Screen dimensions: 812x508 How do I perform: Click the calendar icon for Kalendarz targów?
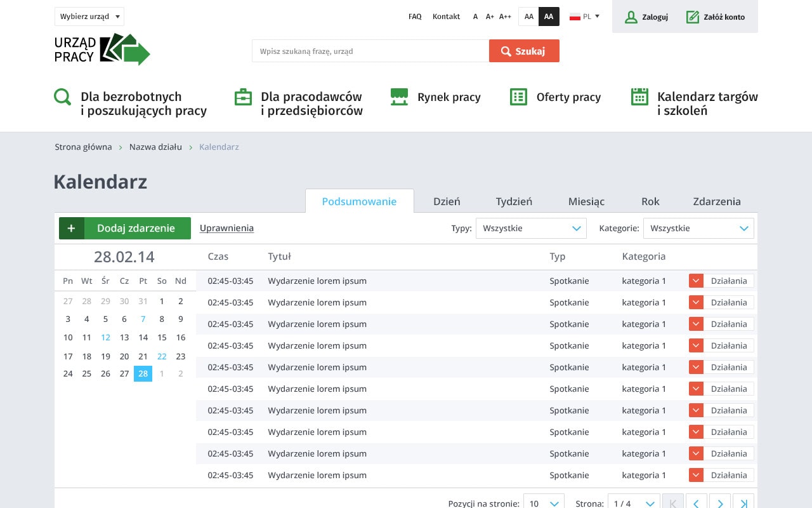click(x=639, y=97)
